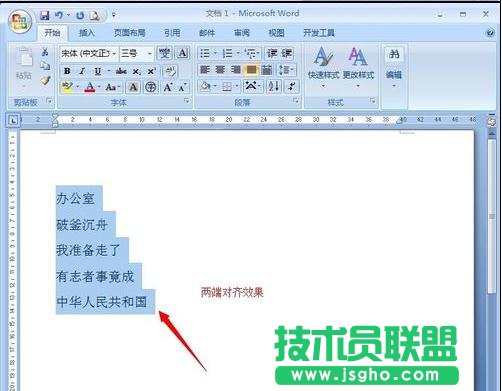This screenshot has height=391, width=502.
Task: Undo the last action
Action: point(59,15)
